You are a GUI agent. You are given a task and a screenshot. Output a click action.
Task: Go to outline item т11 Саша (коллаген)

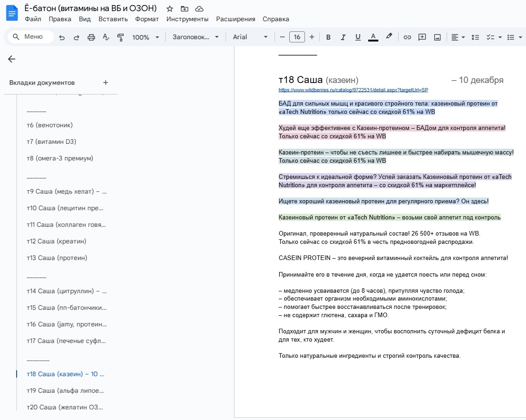click(x=66, y=225)
